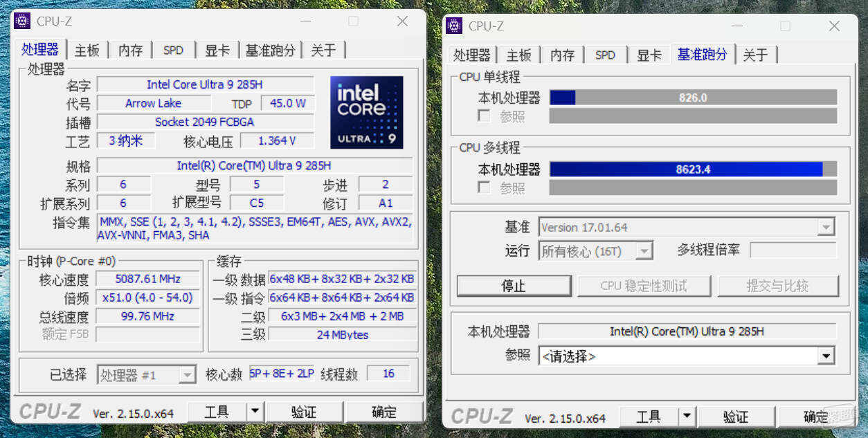Tick the 参照 checkbox under CPU 单线程
This screenshot has height=438, width=868.
coord(484,116)
